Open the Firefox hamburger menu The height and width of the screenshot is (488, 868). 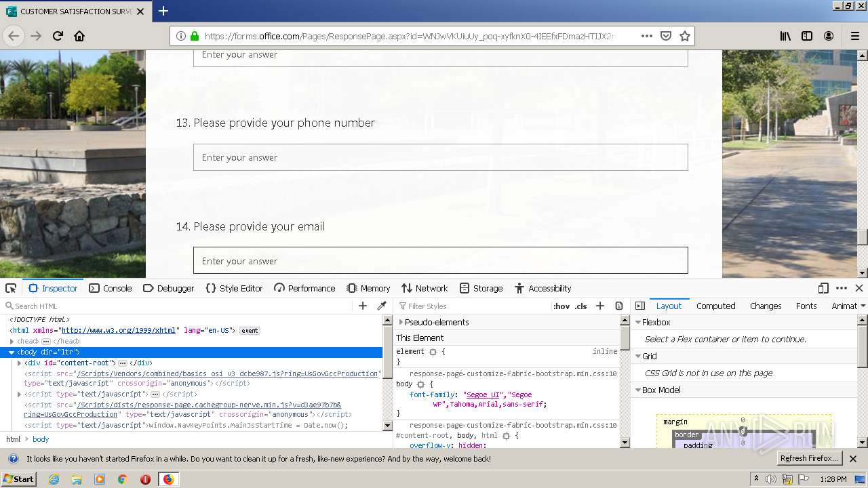tap(855, 36)
